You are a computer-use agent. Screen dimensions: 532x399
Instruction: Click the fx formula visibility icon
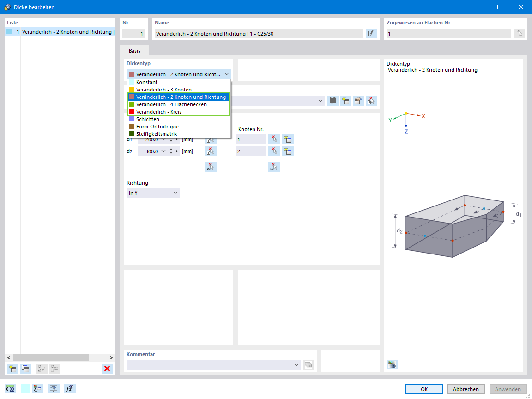70,389
